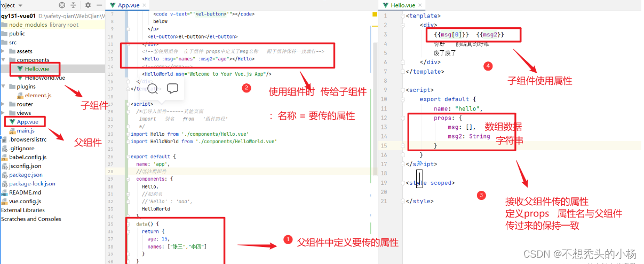Hide the Project panel with minus icon
644x264 pixels.
pos(99,5)
